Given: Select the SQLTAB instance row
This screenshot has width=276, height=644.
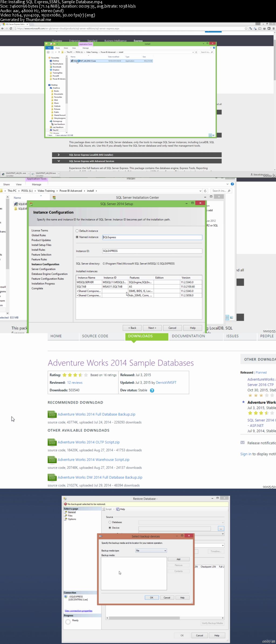Looking at the screenshot, I should (139, 287).
